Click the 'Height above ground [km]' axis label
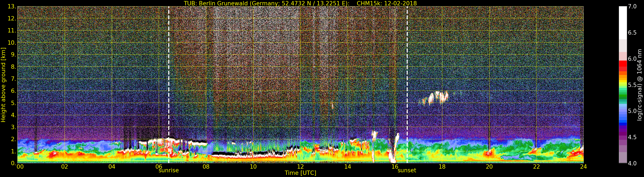Screen dimensions: 644x177 pos(3,85)
